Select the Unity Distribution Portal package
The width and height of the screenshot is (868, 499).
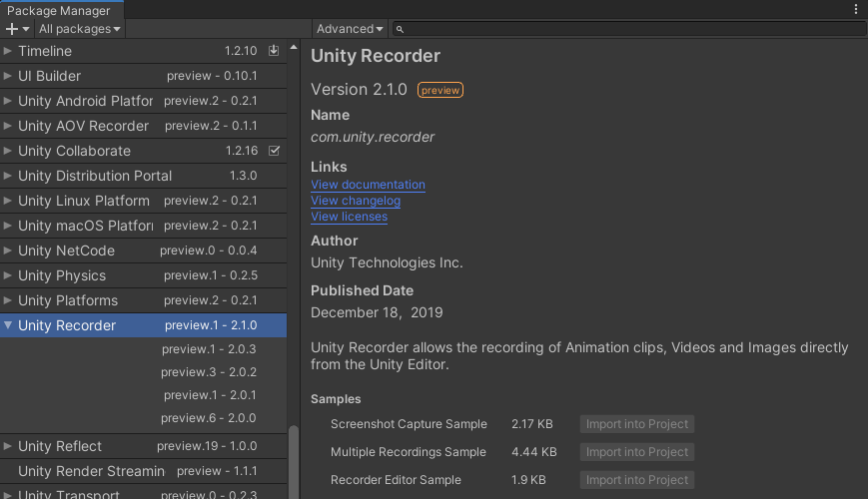click(144, 176)
